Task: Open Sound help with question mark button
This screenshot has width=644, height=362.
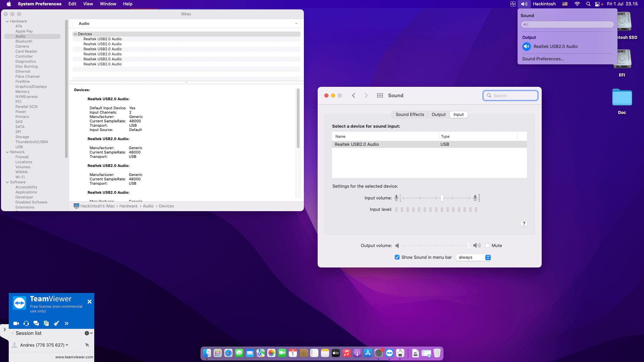Action: coord(524,224)
